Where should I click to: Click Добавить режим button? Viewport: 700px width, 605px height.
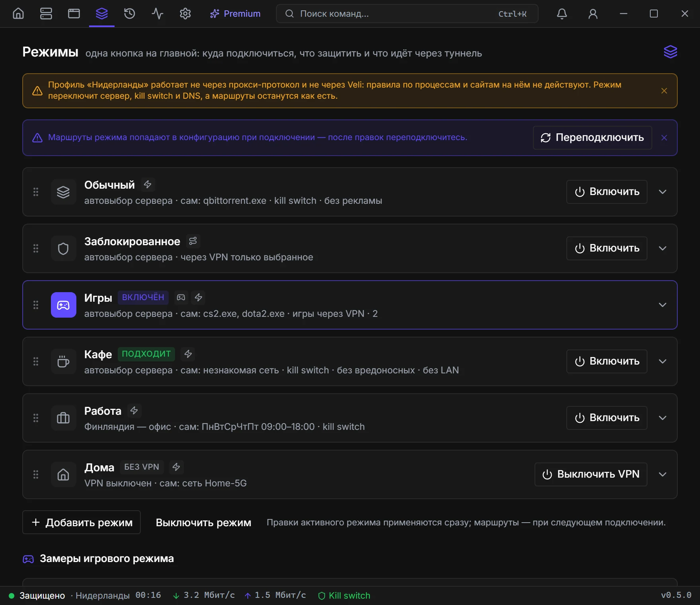click(82, 522)
